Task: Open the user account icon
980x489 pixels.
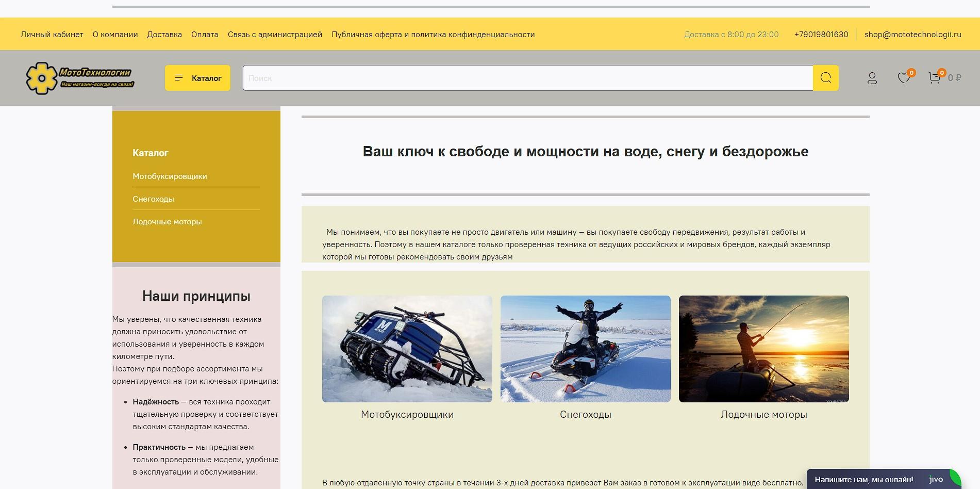Action: pos(872,78)
